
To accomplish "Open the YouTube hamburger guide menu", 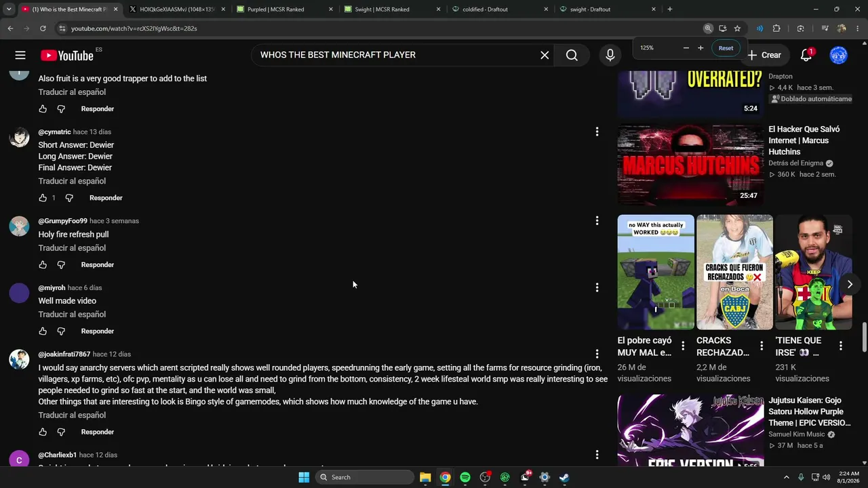I will tap(20, 56).
